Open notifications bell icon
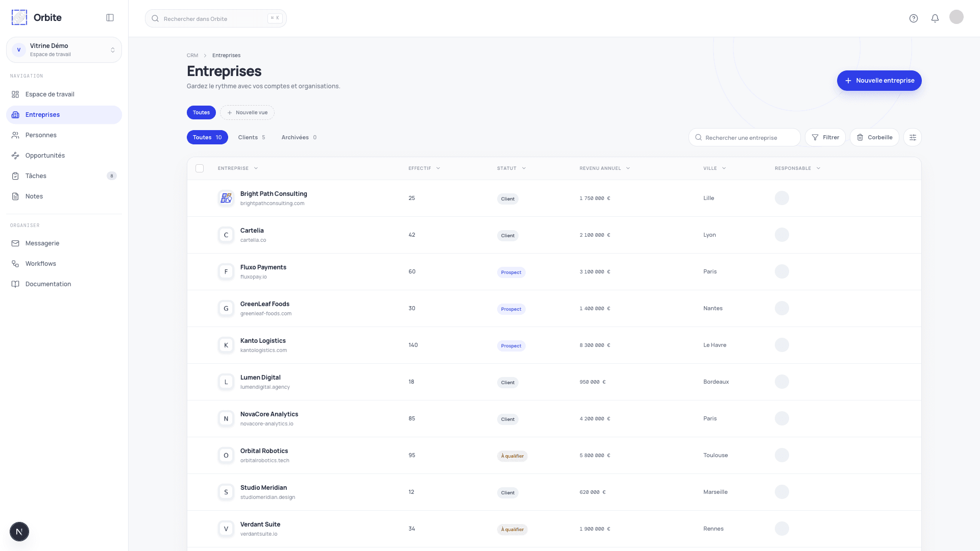 click(935, 18)
